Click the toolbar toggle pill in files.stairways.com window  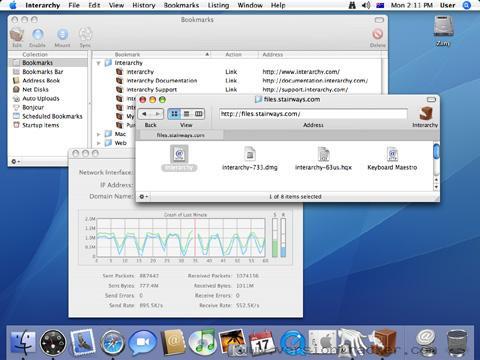click(431, 99)
